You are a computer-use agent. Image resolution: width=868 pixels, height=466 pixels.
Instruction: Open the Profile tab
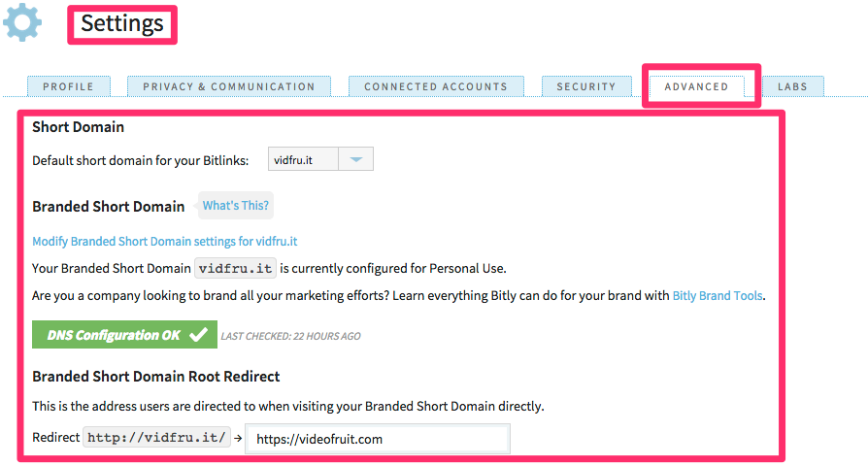tap(69, 86)
